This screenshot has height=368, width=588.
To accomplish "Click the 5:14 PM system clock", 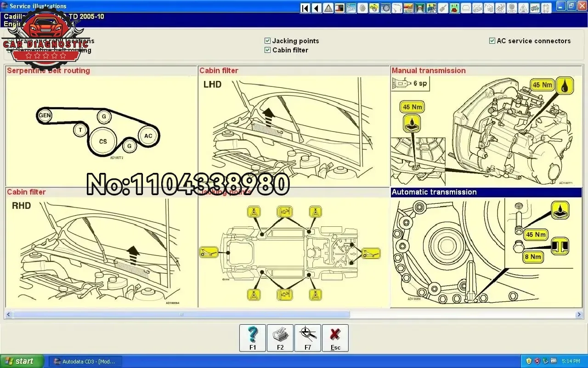I will tap(571, 361).
